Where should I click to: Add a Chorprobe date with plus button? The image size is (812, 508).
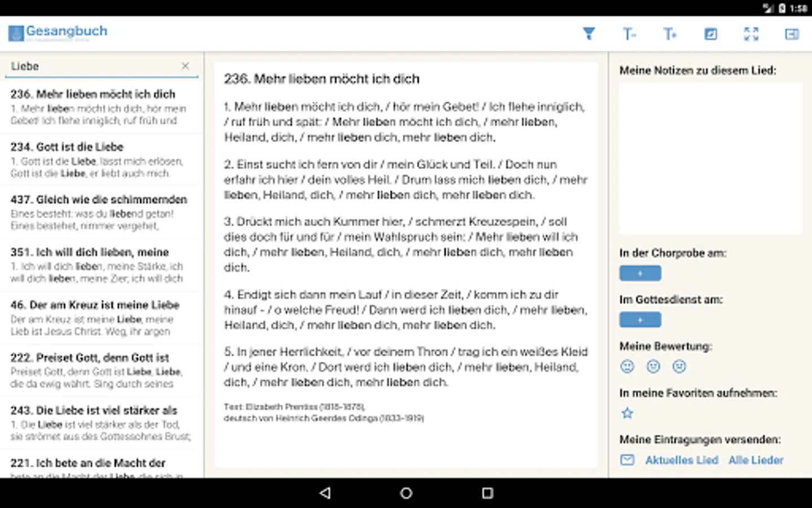click(640, 273)
